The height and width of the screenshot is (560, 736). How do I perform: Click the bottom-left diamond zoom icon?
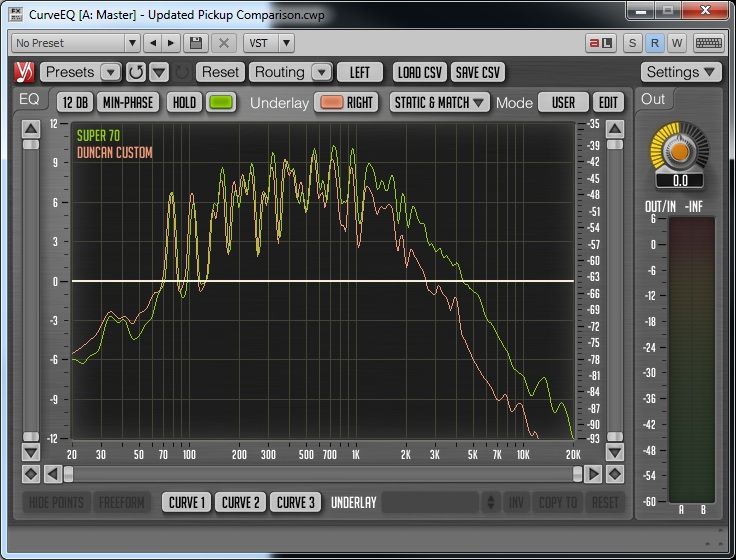31,474
